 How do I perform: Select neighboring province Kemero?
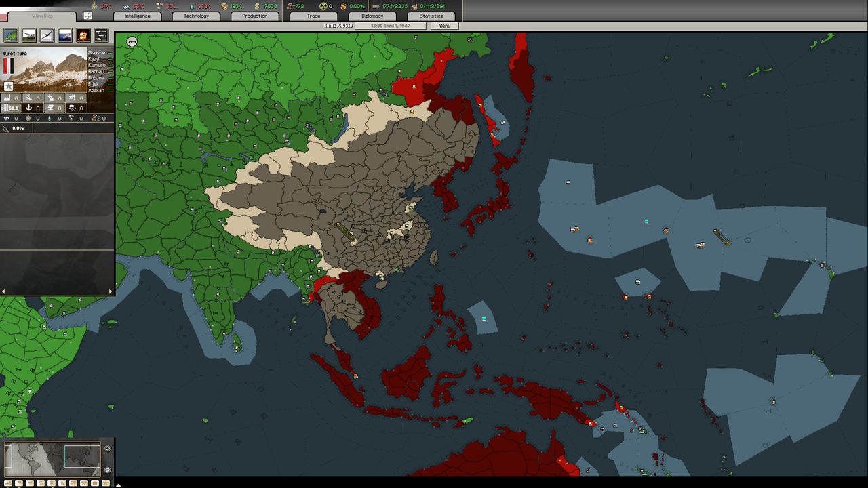96,65
